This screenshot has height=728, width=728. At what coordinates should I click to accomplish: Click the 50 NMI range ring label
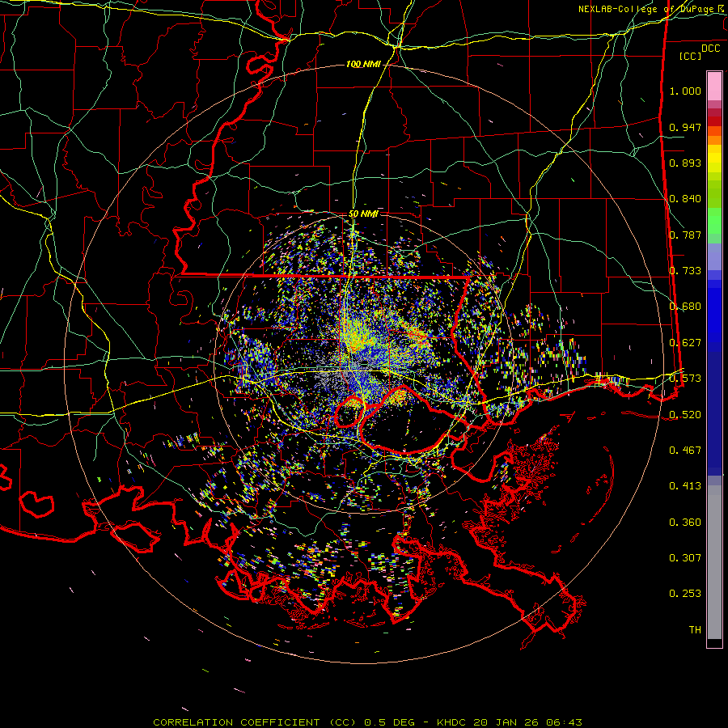click(363, 214)
